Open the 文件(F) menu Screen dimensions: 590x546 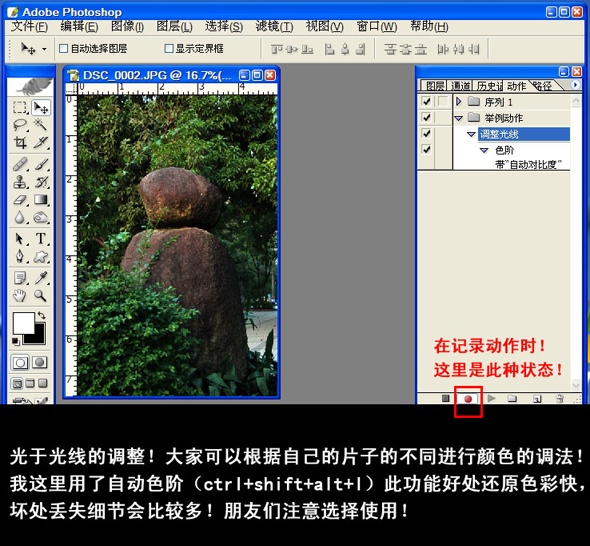click(29, 27)
